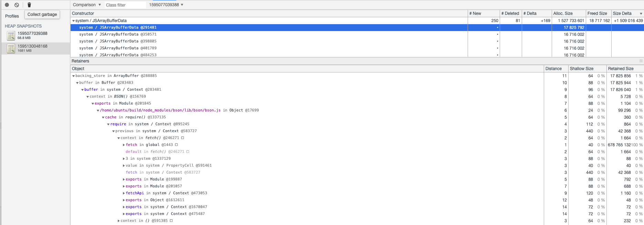Expand fetch in global @1443 row
The height and width of the screenshot is (225, 644).
coord(124,145)
